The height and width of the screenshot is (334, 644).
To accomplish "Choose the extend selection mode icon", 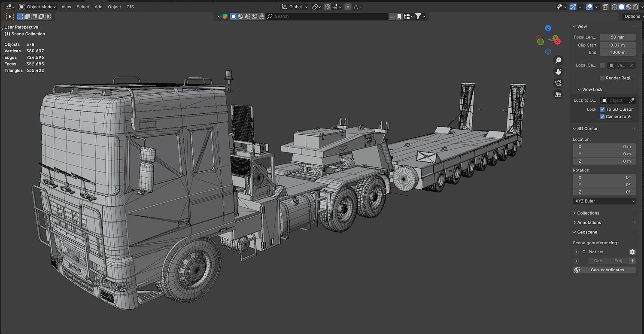I will 27,16.
